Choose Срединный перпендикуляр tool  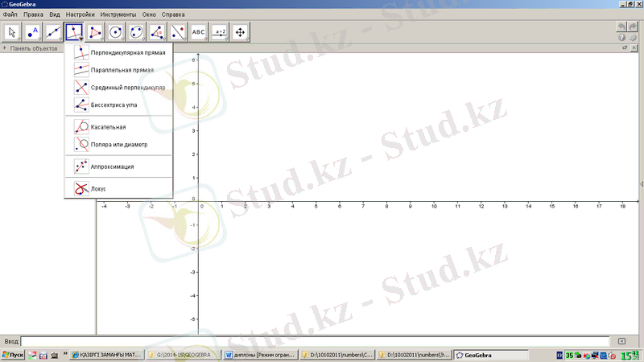(118, 88)
